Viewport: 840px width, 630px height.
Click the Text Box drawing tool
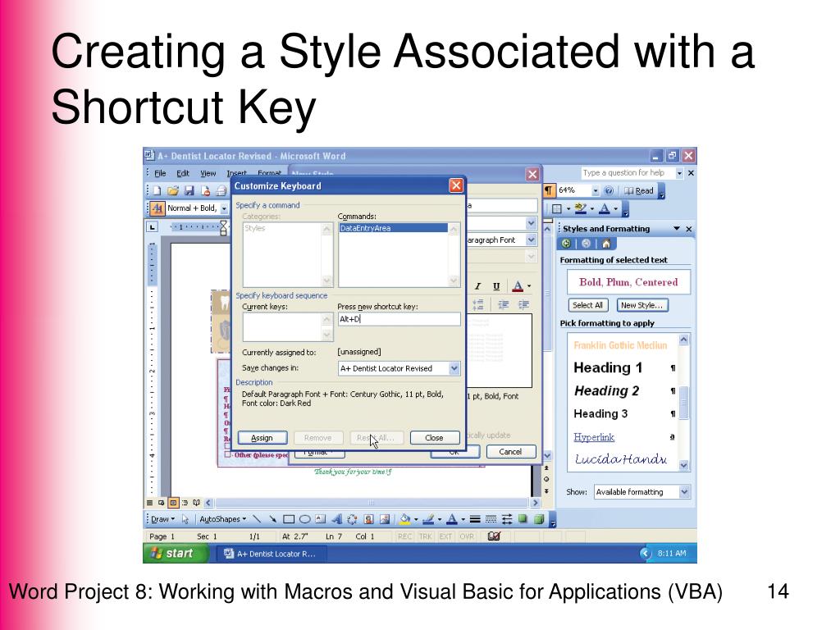tap(321, 519)
